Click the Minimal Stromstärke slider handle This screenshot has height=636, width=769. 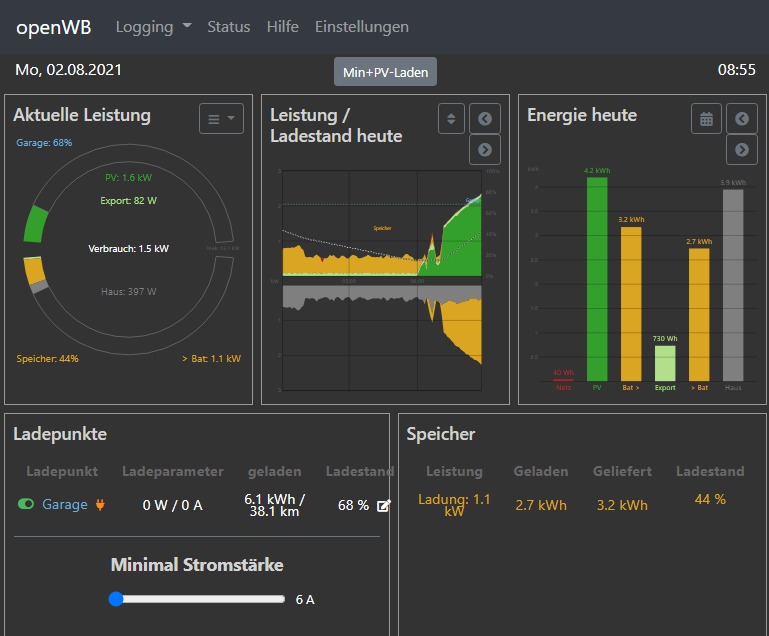pos(116,599)
